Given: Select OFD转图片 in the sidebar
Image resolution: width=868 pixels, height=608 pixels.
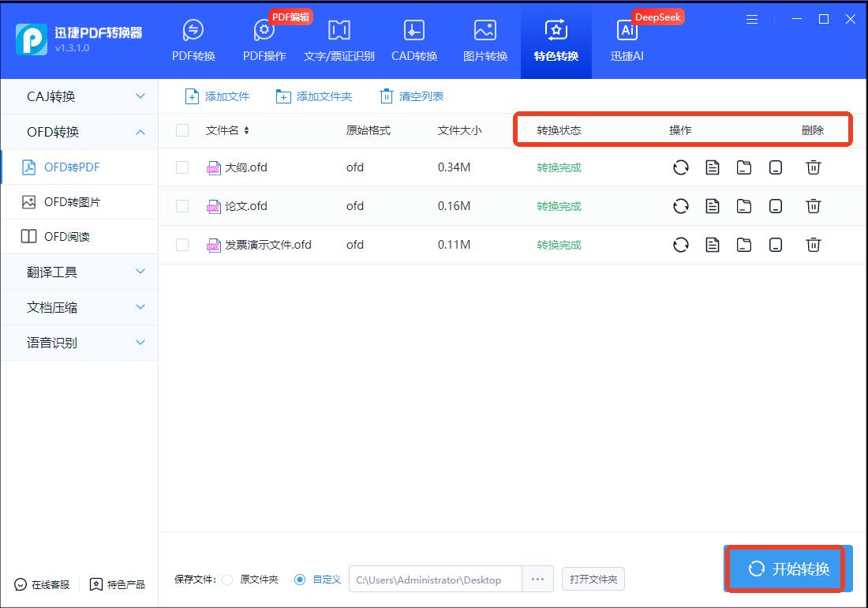Looking at the screenshot, I should 79,202.
